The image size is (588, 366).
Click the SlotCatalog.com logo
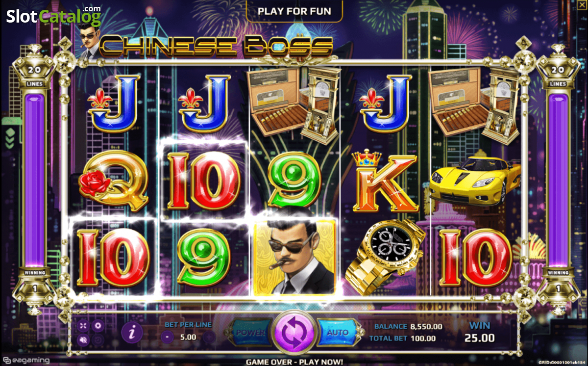point(53,17)
